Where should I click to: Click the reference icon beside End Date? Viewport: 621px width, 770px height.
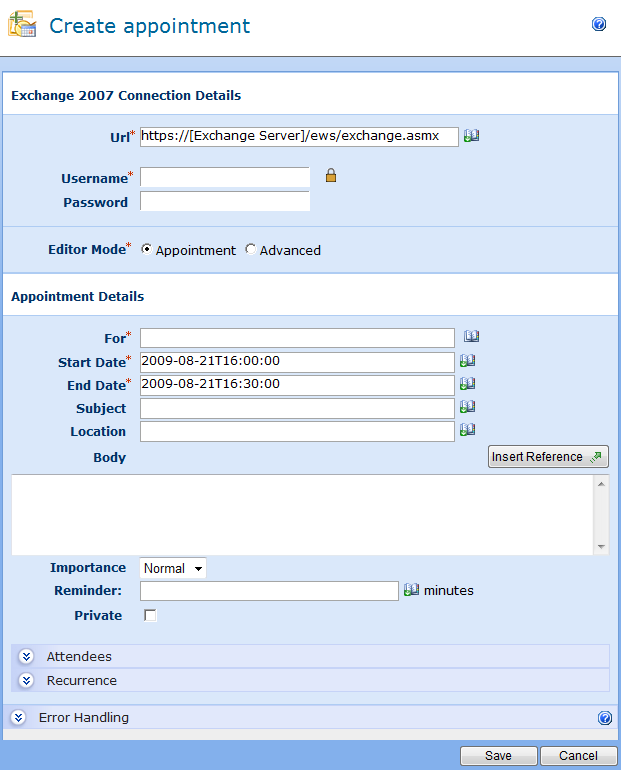click(467, 384)
